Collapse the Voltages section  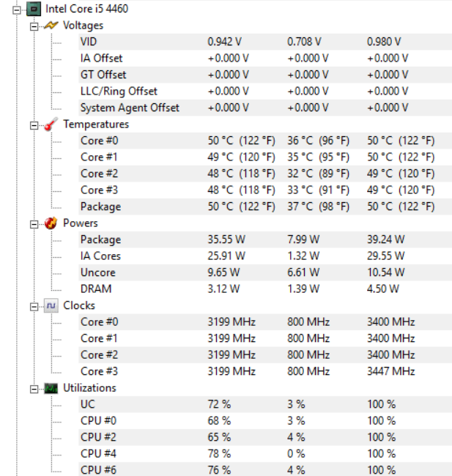click(x=34, y=26)
